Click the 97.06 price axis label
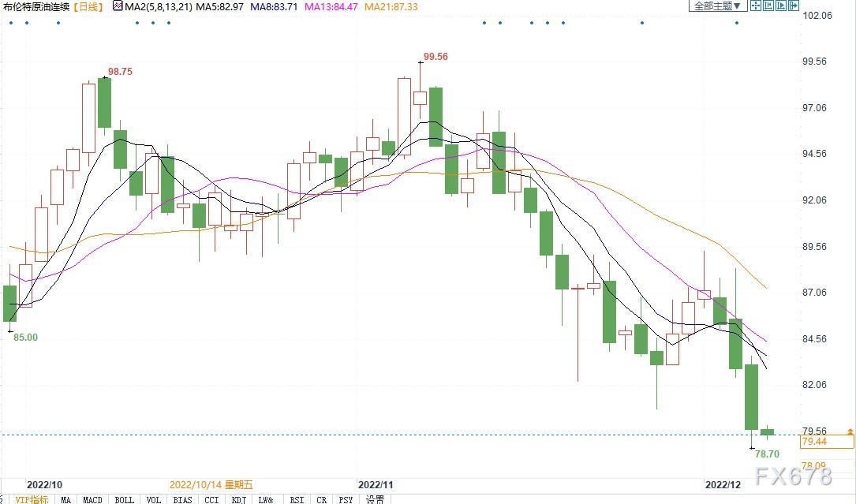Viewport: 856px width, 504px height. point(814,107)
